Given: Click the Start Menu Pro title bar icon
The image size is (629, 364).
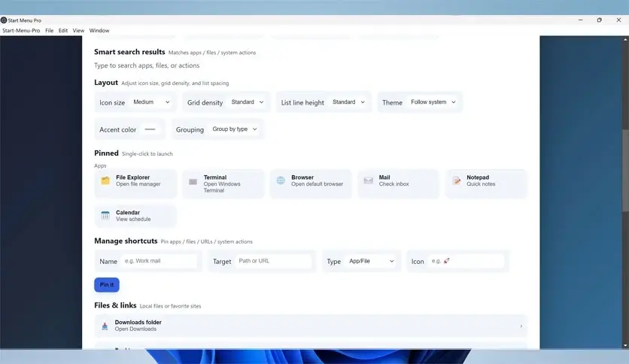Looking at the screenshot, I should [4, 20].
